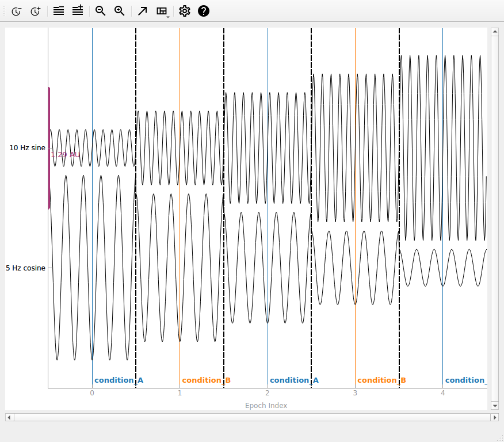The width and height of the screenshot is (504, 442).
Task: Click epoch index tick label 4
Action: [443, 393]
